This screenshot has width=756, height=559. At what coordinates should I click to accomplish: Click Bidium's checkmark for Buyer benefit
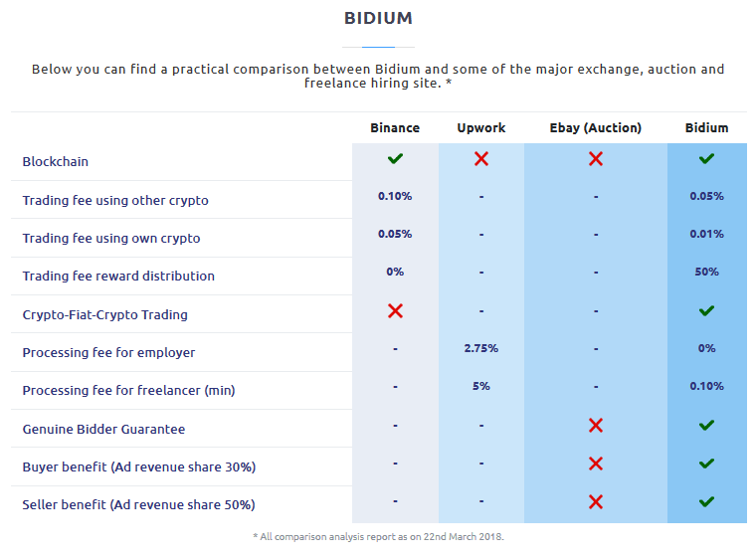pyautogui.click(x=706, y=464)
